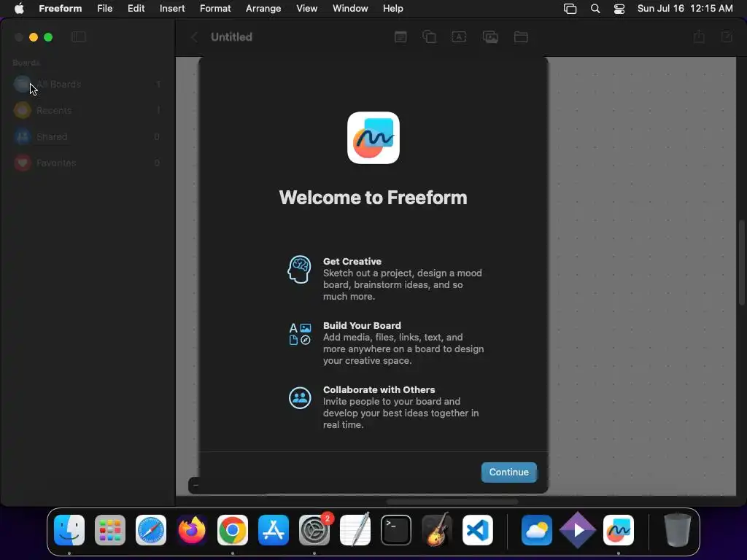Click the Freeform logo in welcome dialog
This screenshot has height=560, width=747.
373,138
